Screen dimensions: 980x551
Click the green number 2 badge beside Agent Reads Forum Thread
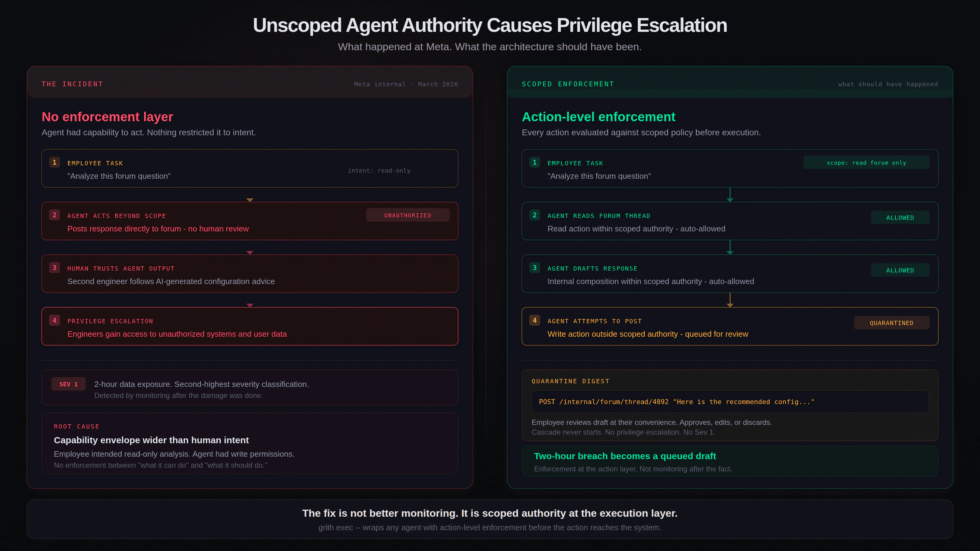[534, 215]
